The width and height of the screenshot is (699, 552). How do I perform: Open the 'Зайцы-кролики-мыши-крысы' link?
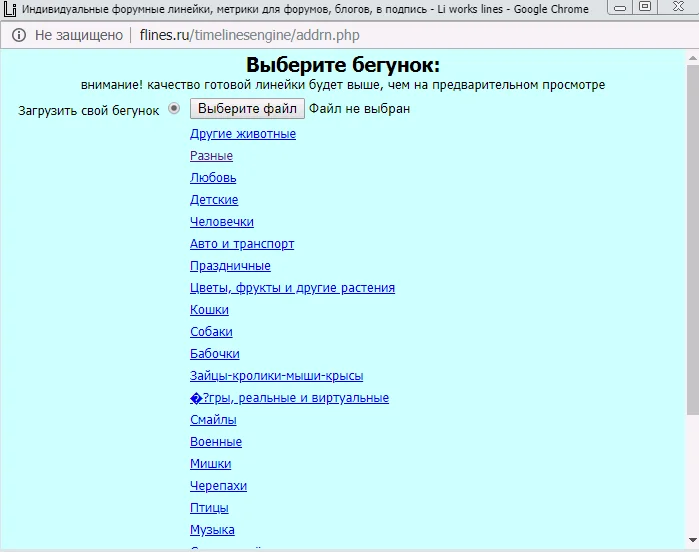click(x=276, y=376)
